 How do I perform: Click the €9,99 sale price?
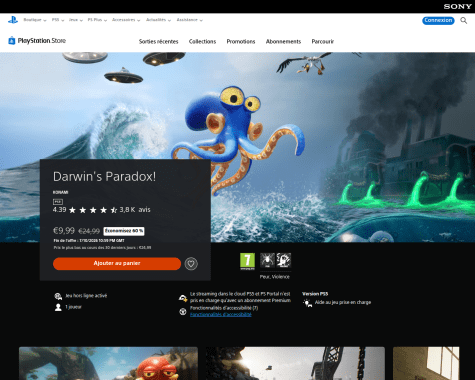(64, 231)
